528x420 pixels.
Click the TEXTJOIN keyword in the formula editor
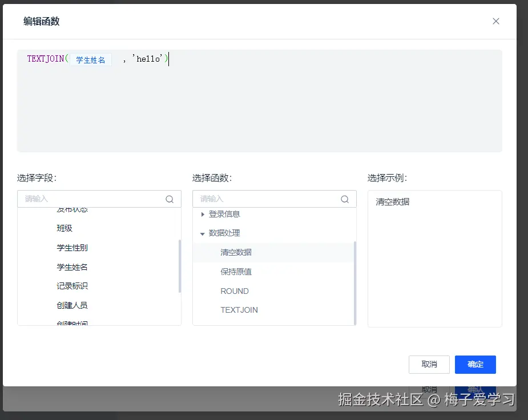(46, 59)
